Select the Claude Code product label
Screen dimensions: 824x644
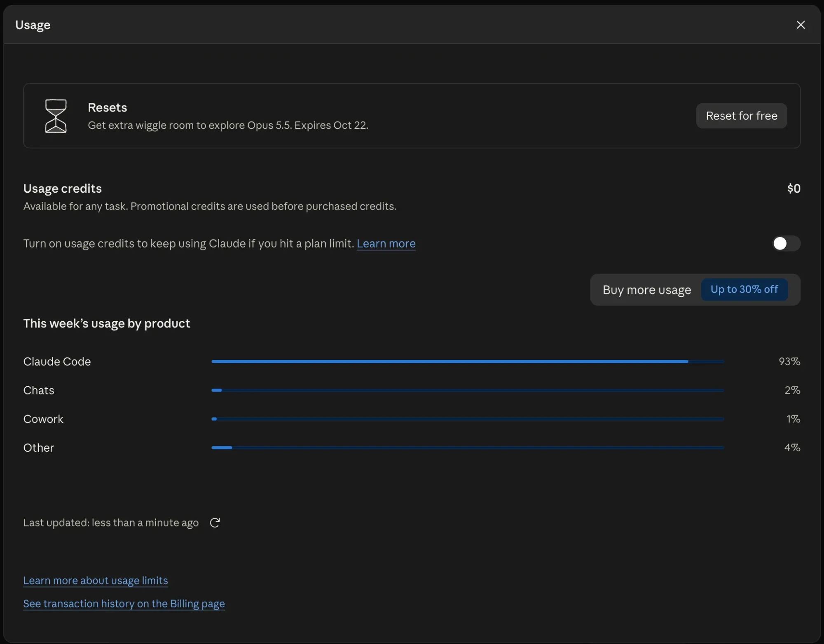point(57,362)
